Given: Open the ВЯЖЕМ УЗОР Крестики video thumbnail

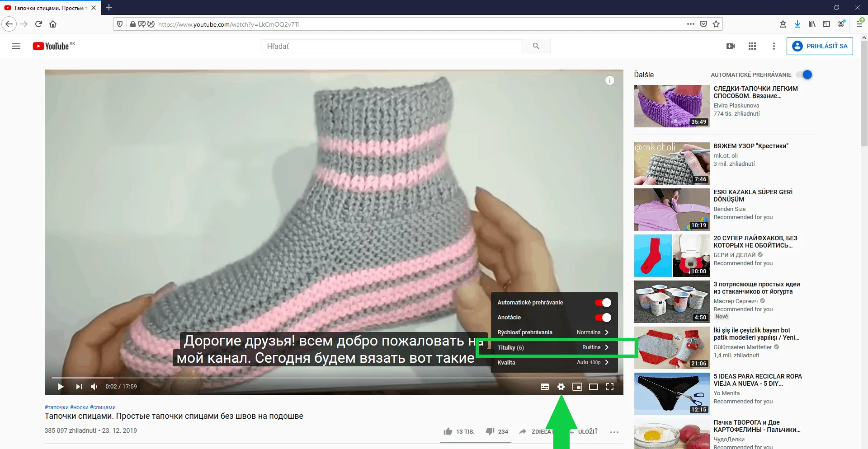Looking at the screenshot, I should (x=672, y=164).
